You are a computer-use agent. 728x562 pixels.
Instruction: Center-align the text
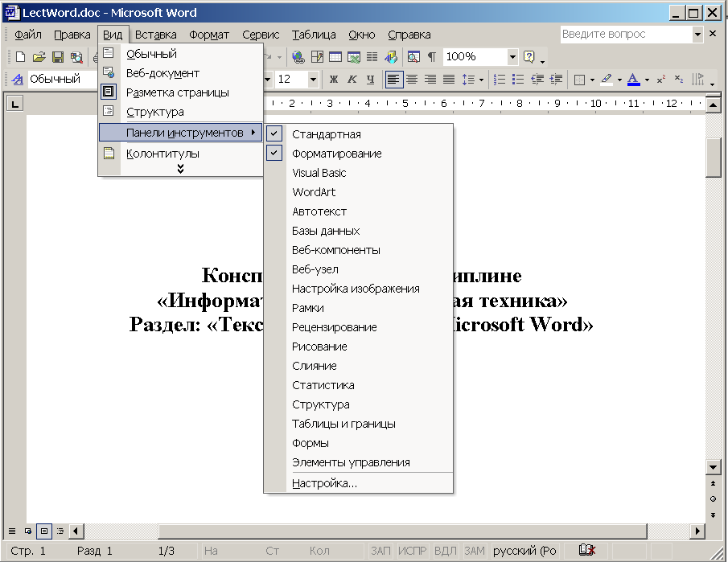(412, 80)
